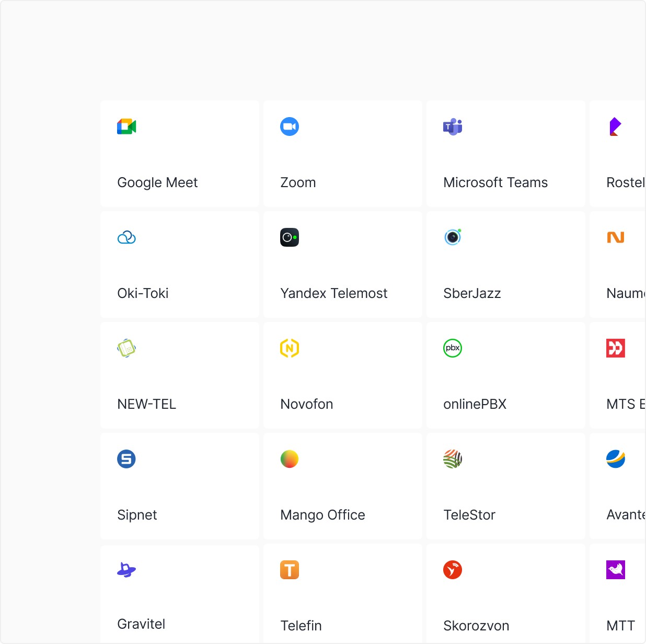646x644 pixels.
Task: Click the TeleStor striped globe icon
Action: tap(453, 459)
